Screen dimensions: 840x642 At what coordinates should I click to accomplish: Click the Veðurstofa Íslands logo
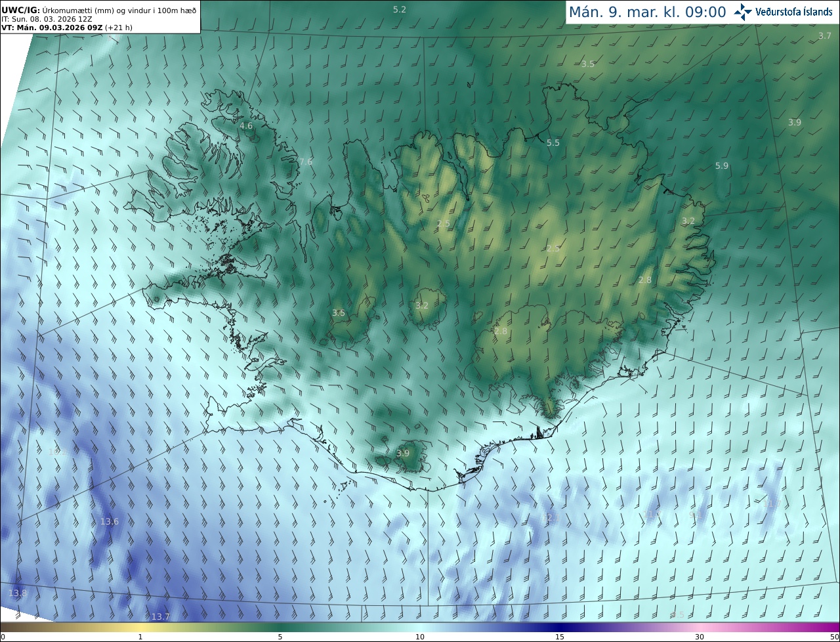(x=783, y=12)
